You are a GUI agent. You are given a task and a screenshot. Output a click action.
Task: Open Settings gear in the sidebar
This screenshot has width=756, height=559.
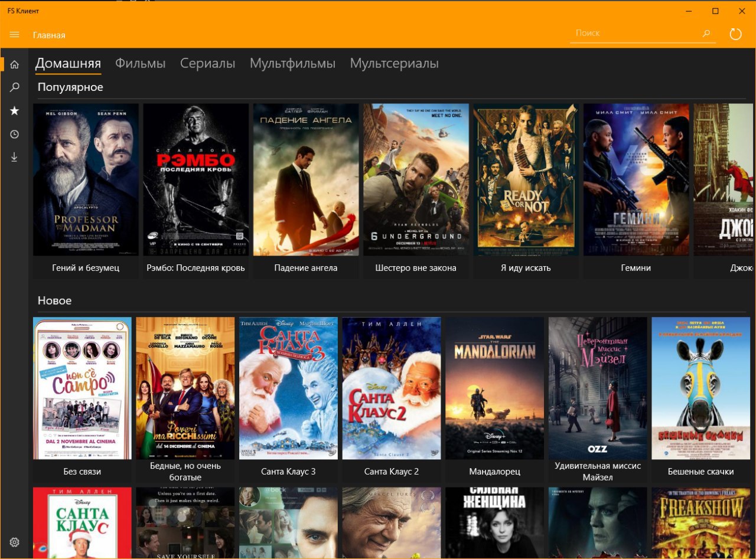pos(15,542)
